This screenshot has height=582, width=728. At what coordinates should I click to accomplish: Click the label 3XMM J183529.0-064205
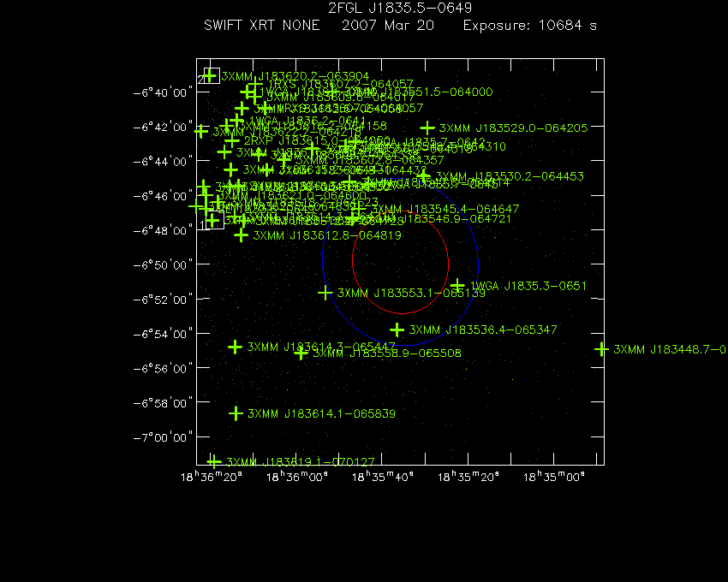[x=514, y=128]
